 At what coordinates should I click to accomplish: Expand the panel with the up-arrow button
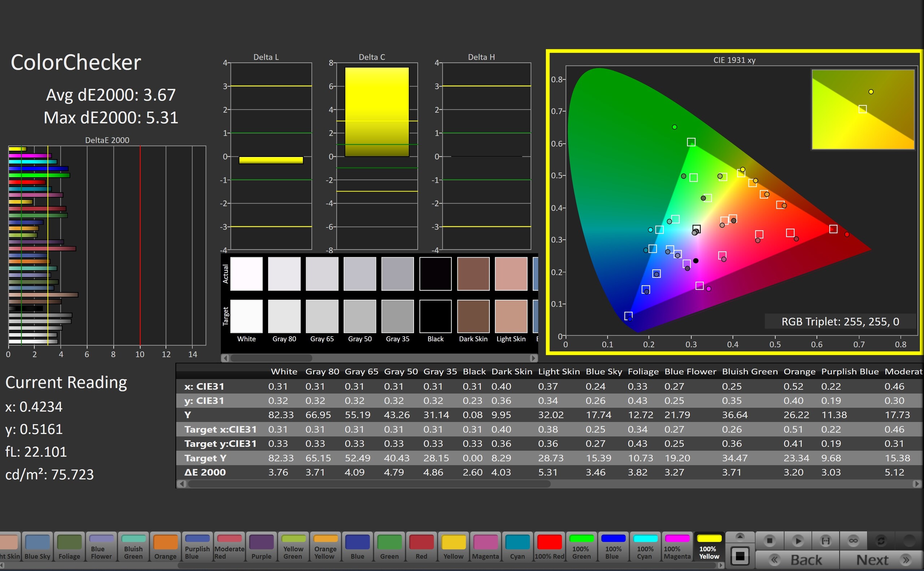(740, 537)
